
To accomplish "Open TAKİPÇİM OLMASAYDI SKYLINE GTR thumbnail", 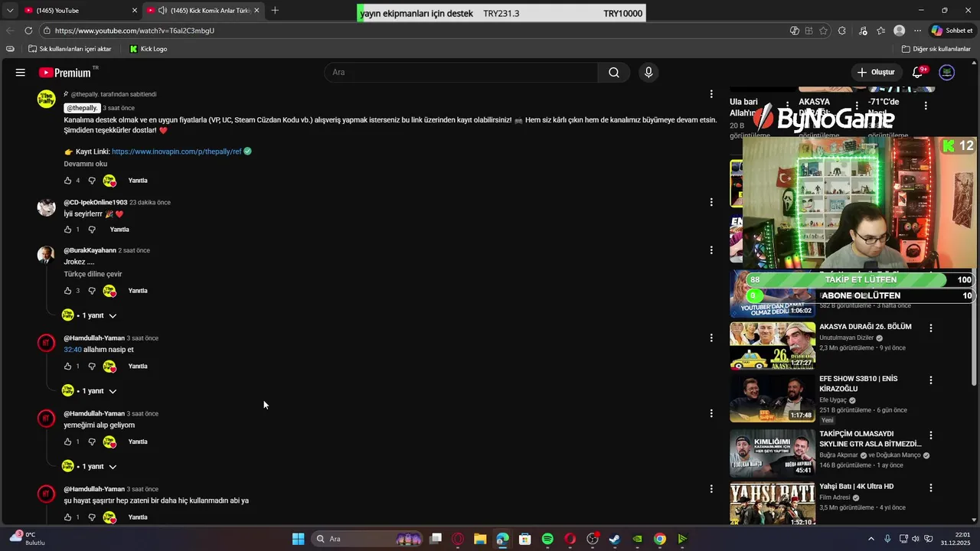I will 773,453.
